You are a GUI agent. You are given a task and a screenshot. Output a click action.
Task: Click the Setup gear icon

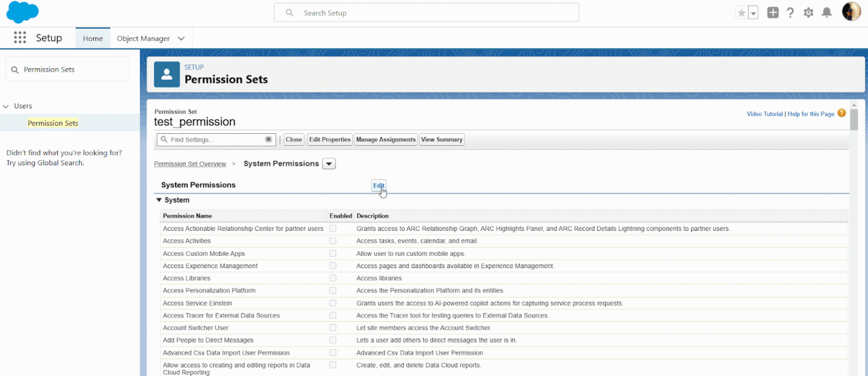tap(809, 13)
